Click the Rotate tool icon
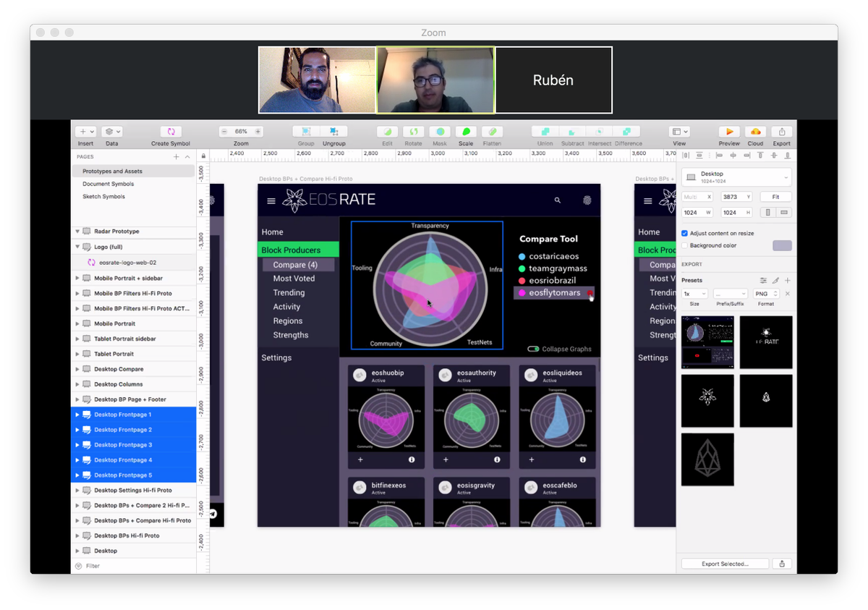Screen dimensions: 868x610 [x=413, y=132]
